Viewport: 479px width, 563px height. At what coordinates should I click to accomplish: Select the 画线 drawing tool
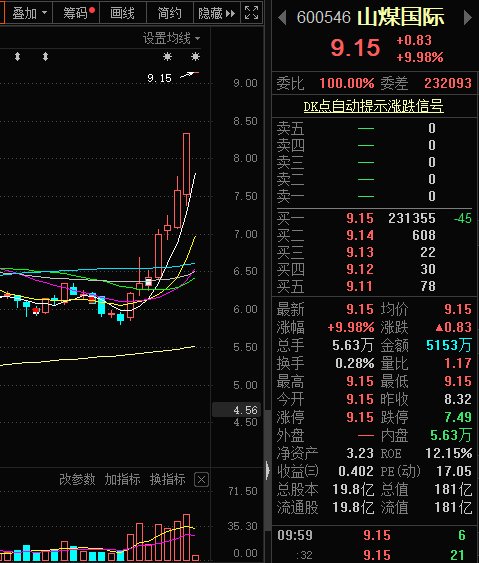(x=122, y=13)
